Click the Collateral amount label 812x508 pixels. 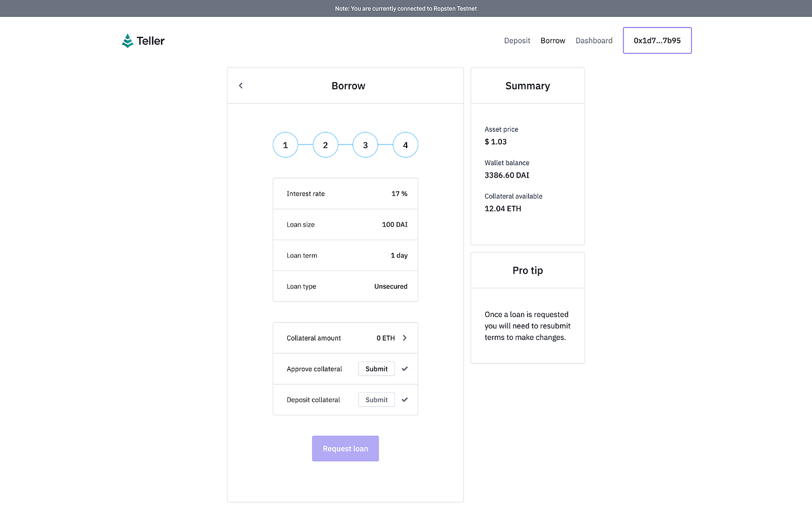(x=314, y=338)
